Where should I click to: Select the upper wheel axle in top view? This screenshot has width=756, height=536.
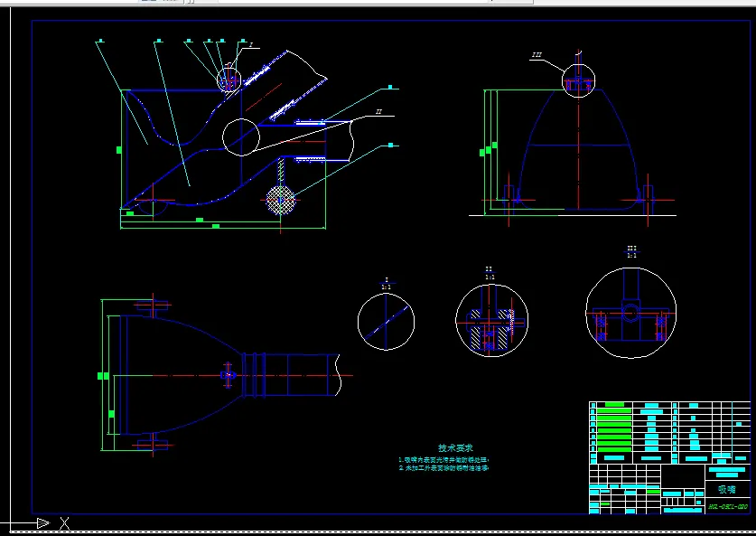(x=153, y=306)
